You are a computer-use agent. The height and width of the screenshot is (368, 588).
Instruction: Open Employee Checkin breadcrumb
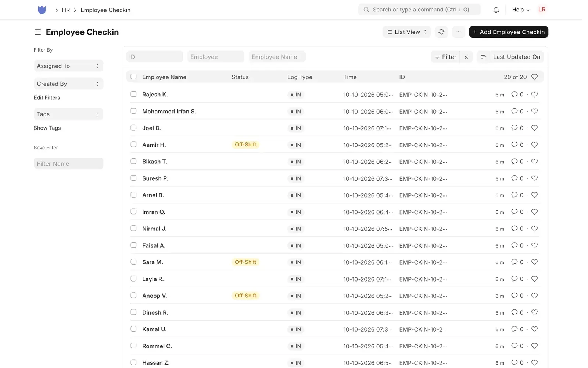click(x=105, y=10)
